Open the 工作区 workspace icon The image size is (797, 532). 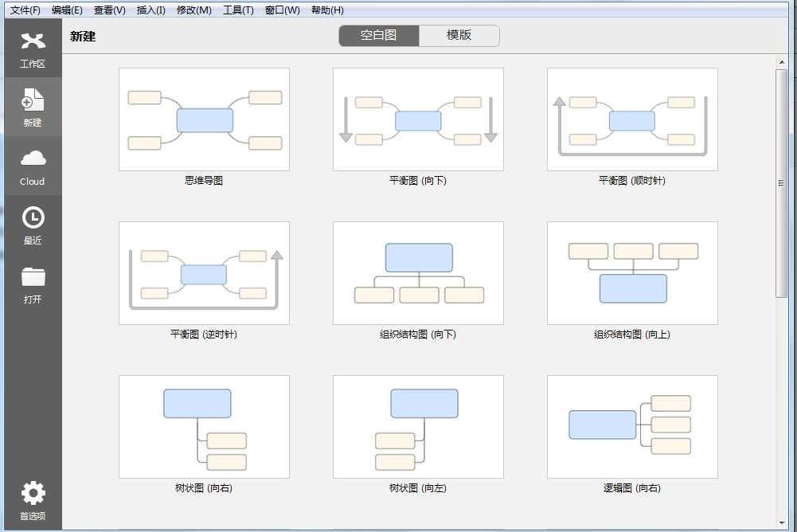point(33,41)
